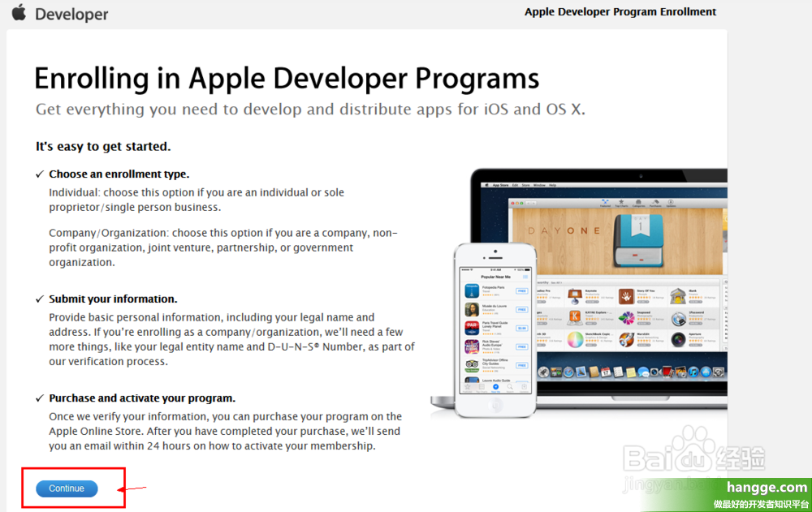This screenshot has width=812, height=512.
Task: Click the iPhone and MacBook App Store image
Action: [x=578, y=293]
